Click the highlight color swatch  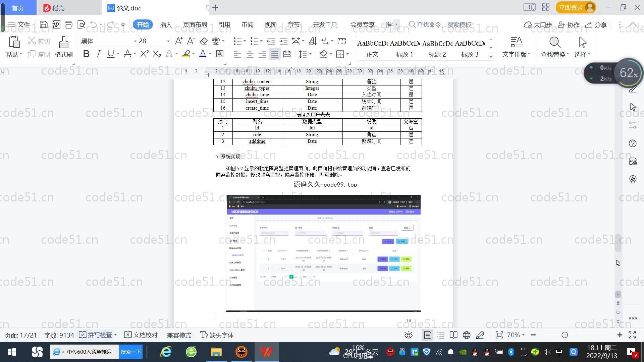tap(186, 54)
